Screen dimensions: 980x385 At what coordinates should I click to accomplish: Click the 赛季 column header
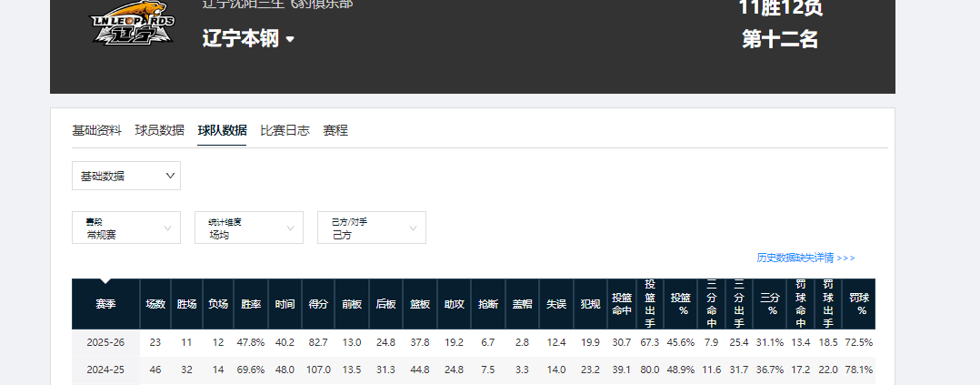pos(106,304)
